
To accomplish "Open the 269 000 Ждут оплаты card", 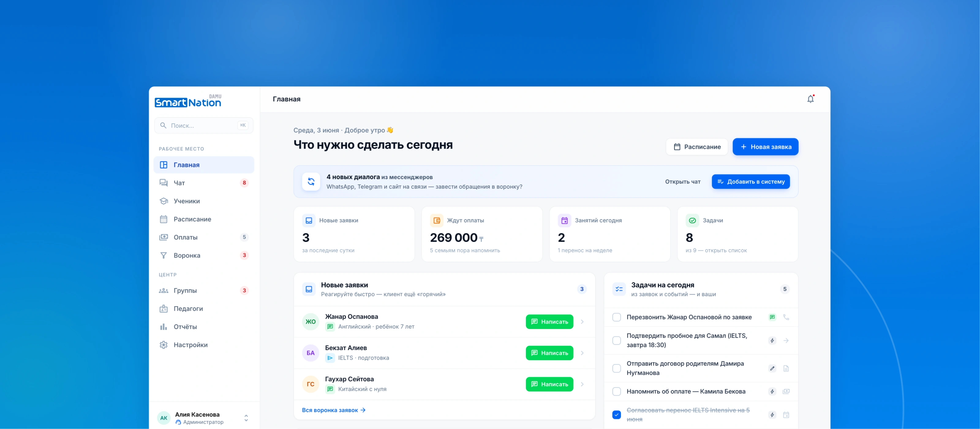I will click(482, 234).
